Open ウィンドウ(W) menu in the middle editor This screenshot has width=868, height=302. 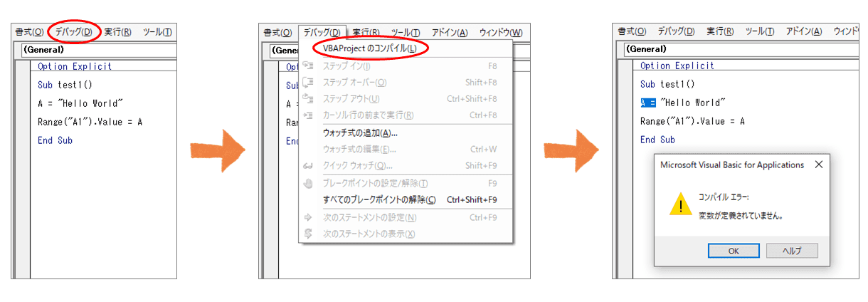point(501,33)
